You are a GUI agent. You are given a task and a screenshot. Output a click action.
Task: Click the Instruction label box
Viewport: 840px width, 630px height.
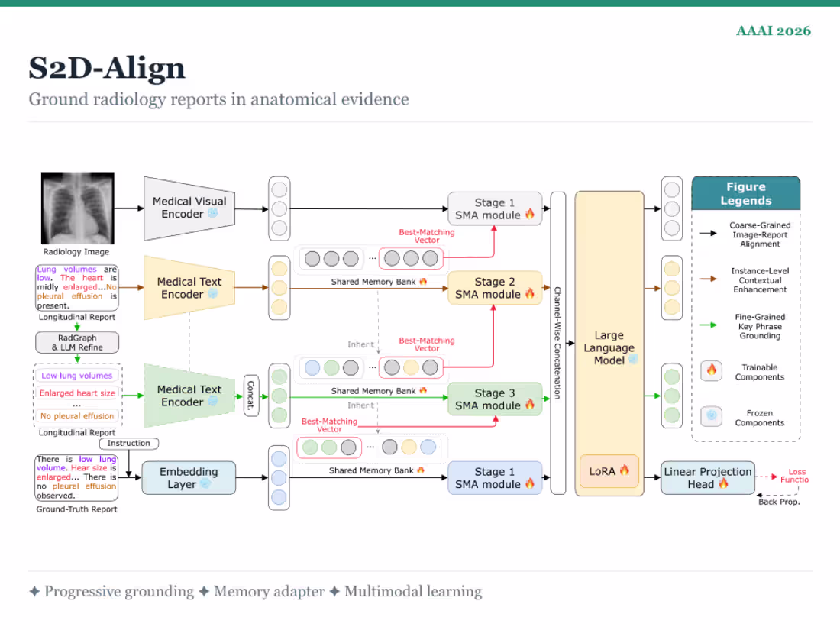point(128,443)
